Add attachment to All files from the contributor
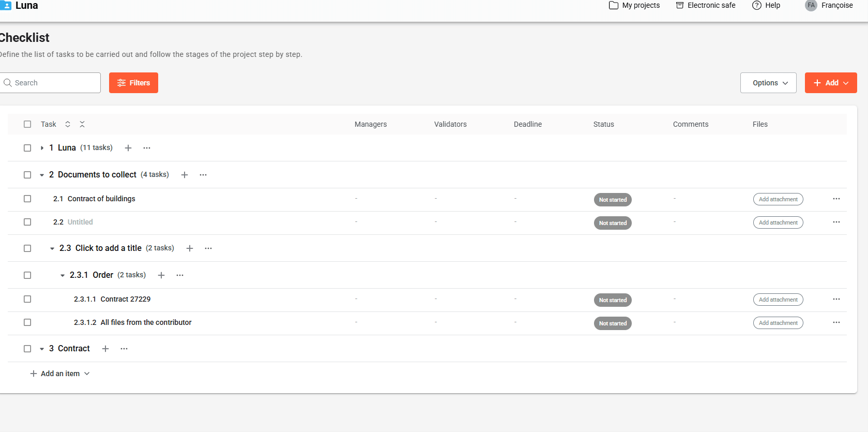868x432 pixels. (x=778, y=323)
